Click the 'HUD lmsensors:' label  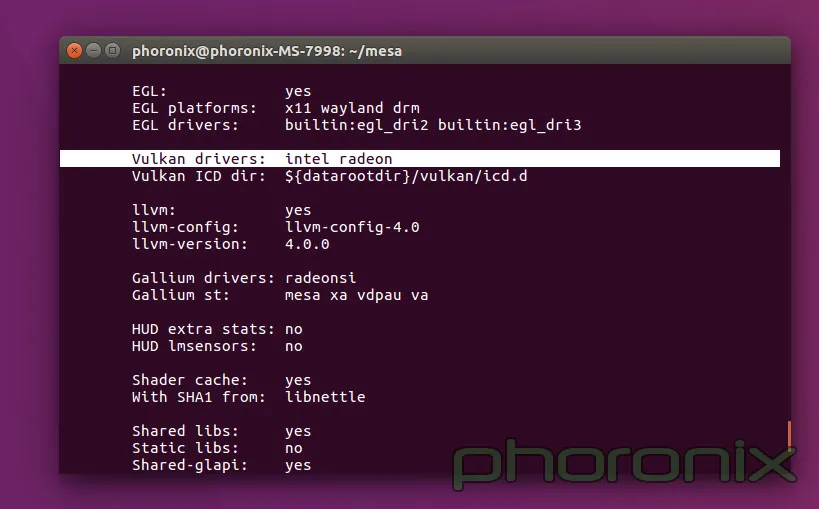194,346
